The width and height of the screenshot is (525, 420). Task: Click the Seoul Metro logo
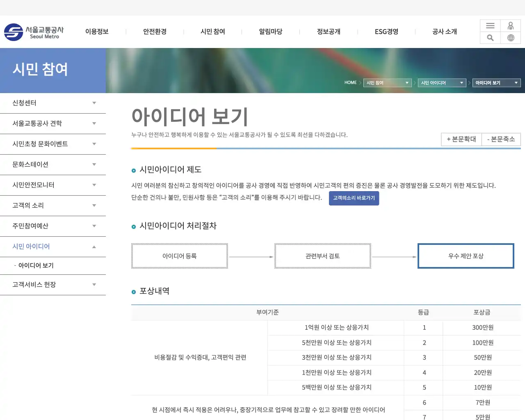click(34, 32)
